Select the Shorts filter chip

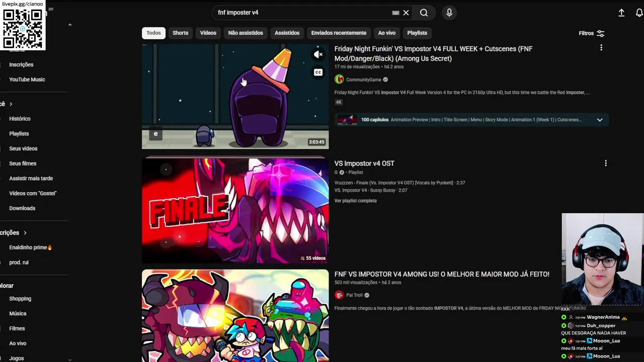click(180, 33)
